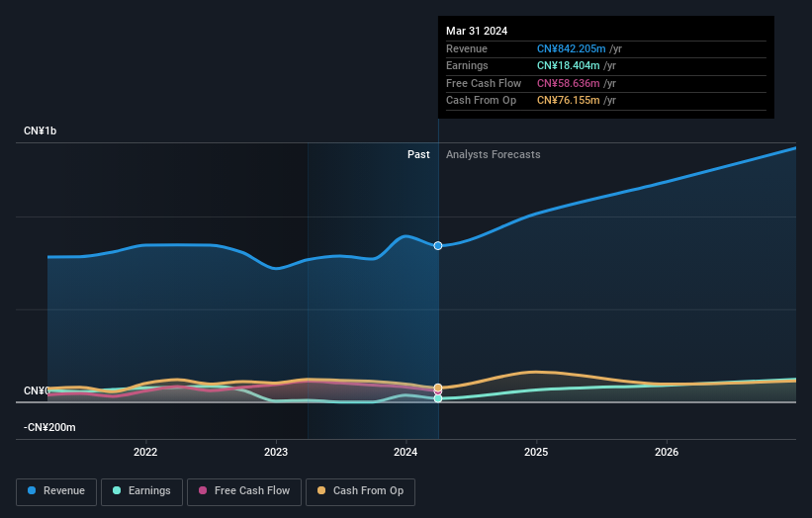Image resolution: width=812 pixels, height=518 pixels.
Task: Toggle the Cash From Op legend button
Action: click(360, 491)
